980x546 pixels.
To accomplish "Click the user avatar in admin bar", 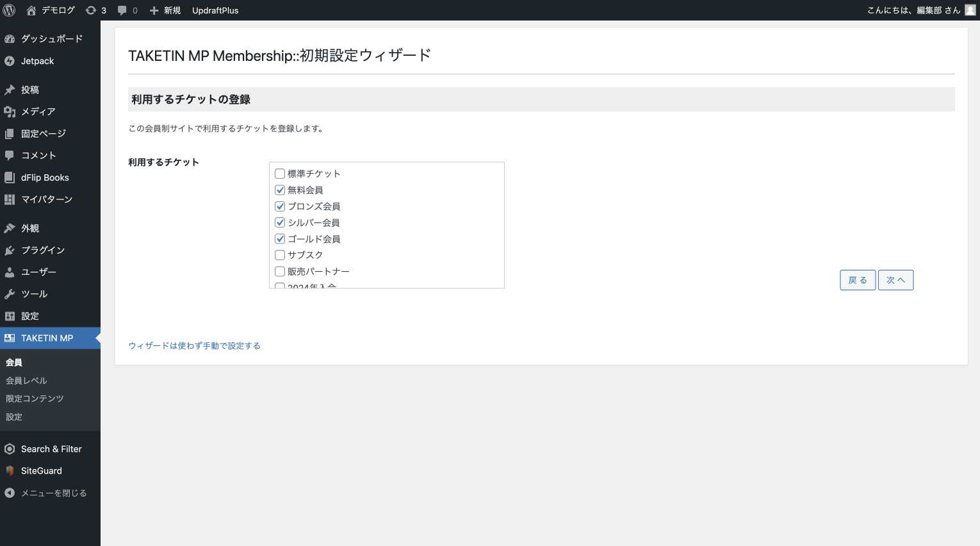I will point(970,10).
